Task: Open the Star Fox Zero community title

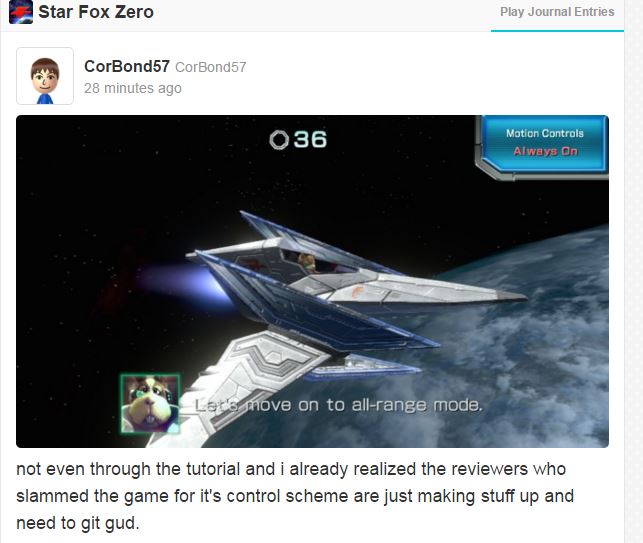Action: pos(96,12)
